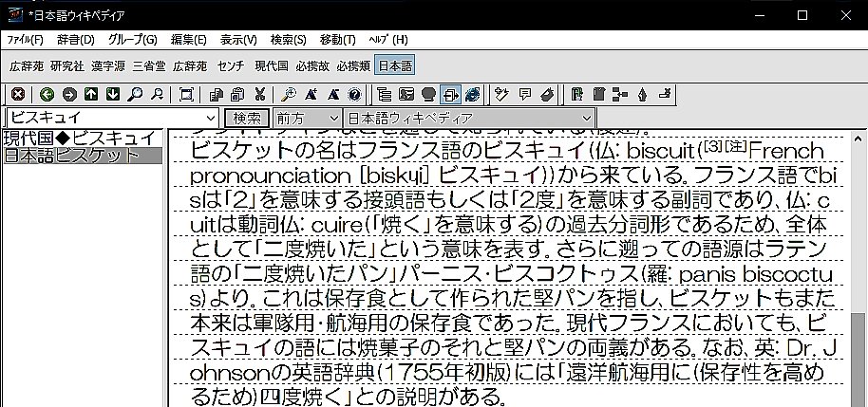Click the scrollbar up arrow
The width and height of the screenshot is (868, 407).
click(x=859, y=139)
